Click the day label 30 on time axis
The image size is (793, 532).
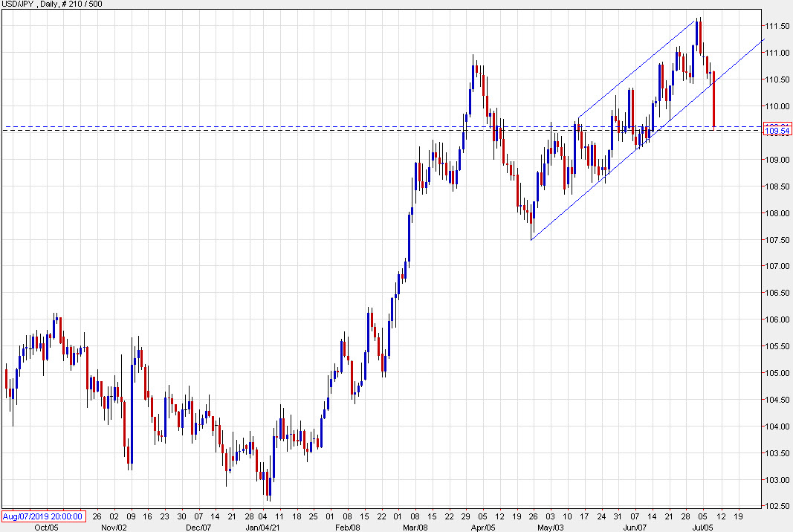click(181, 516)
